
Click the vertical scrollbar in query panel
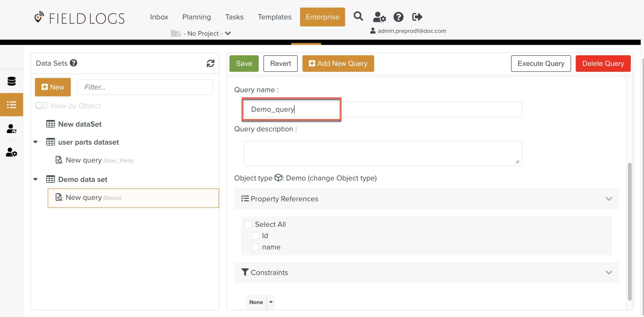(630, 231)
